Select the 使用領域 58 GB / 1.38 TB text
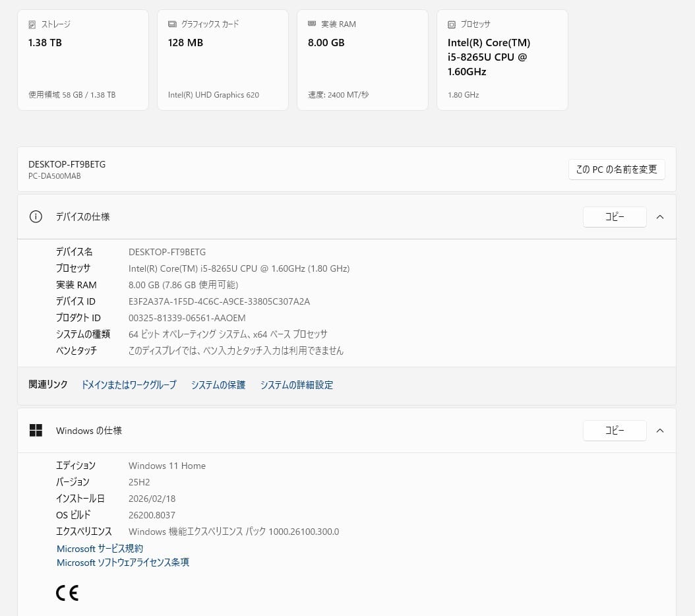The height and width of the screenshot is (616, 695). [72, 95]
